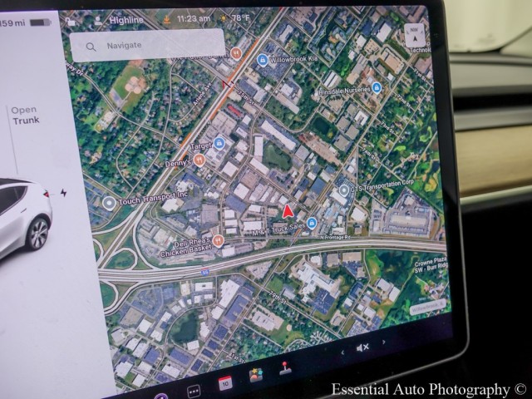Select the Target shopping pin
Viewport: 532px width, 399px height.
point(219,143)
